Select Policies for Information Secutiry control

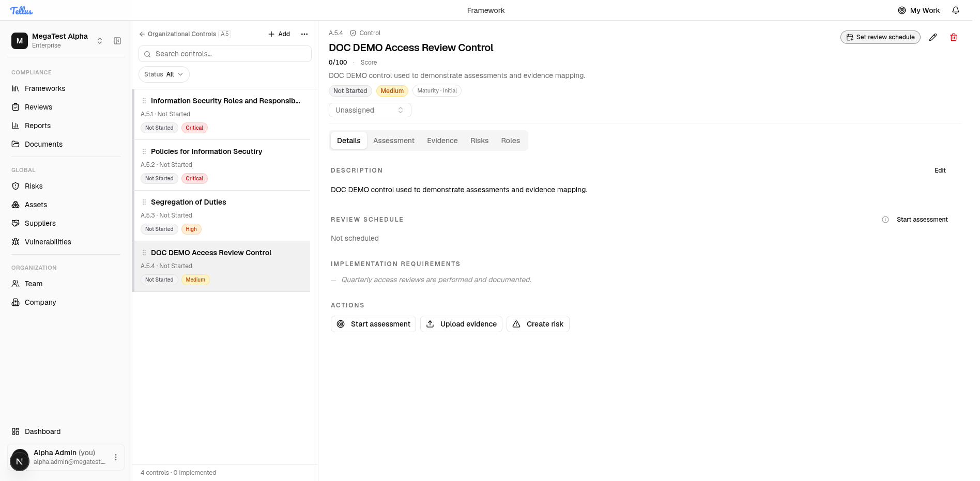[222, 165]
